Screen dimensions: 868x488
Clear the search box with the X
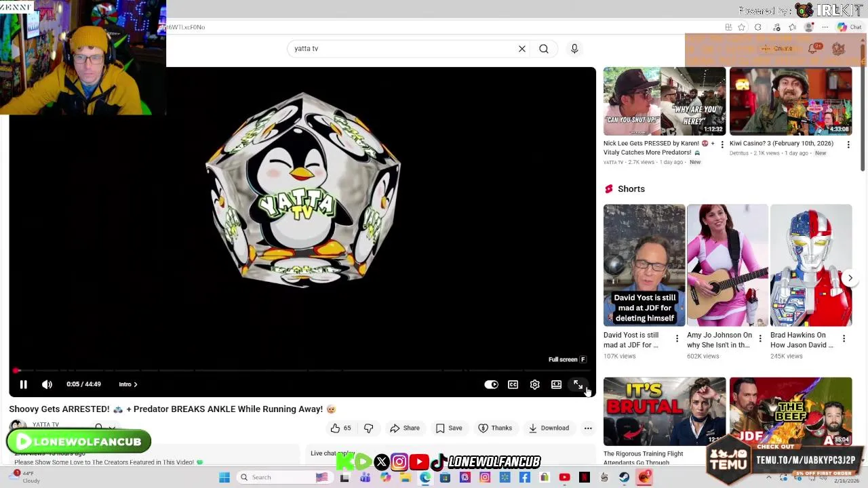pyautogui.click(x=522, y=49)
